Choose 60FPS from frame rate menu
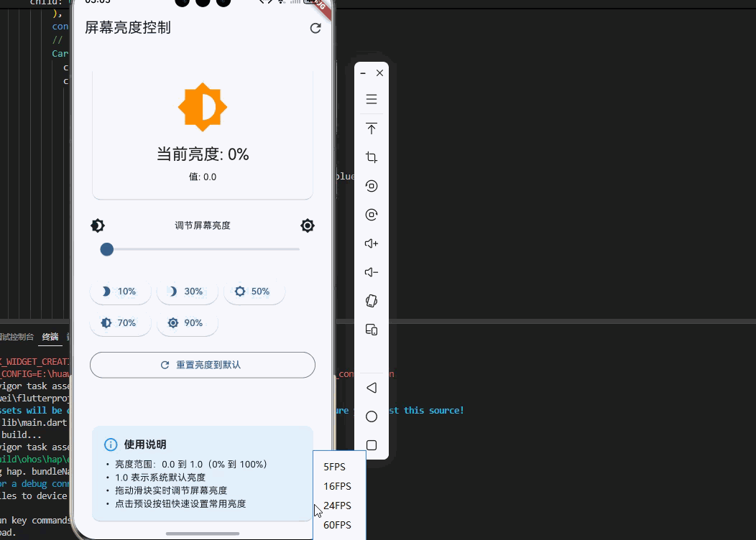The image size is (756, 540). pos(337,525)
